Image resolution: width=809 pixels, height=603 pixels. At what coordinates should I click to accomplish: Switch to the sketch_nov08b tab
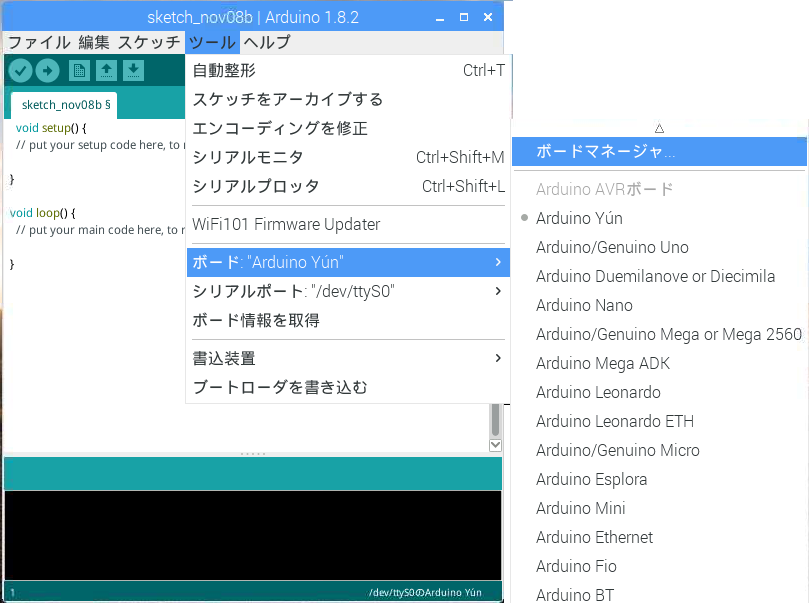click(x=64, y=105)
